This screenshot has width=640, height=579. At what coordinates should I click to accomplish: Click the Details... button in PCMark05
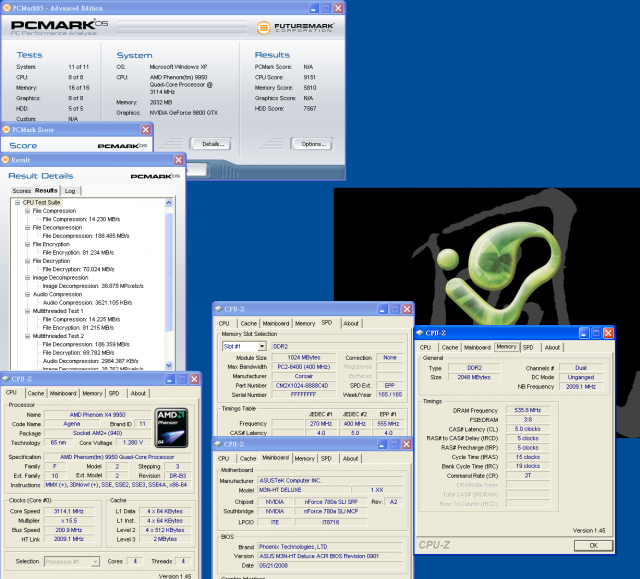point(211,144)
